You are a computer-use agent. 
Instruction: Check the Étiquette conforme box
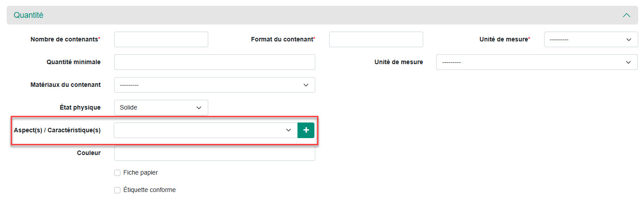click(x=117, y=190)
